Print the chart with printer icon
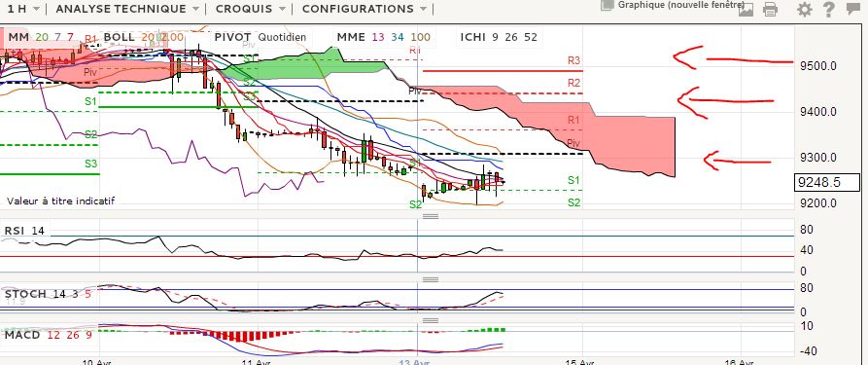The image size is (868, 365). tap(770, 10)
